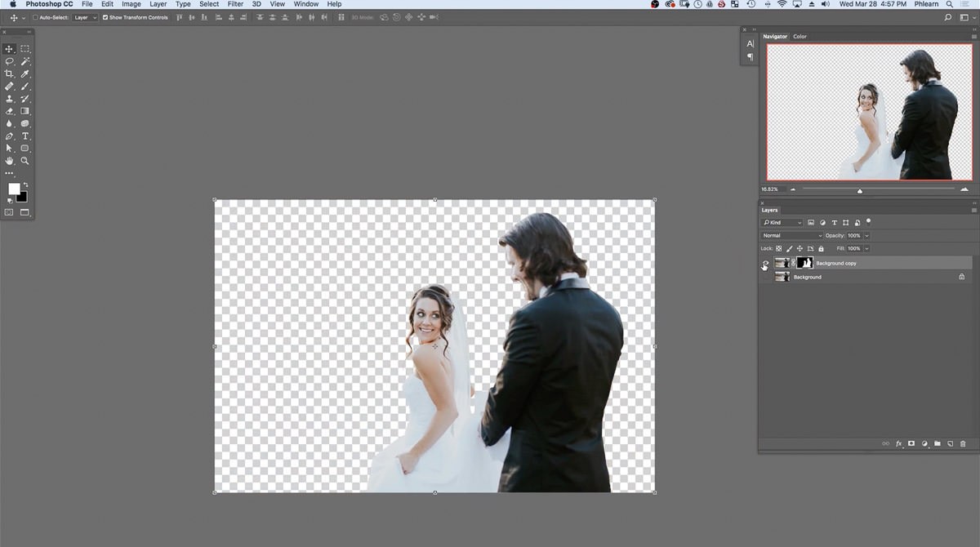The height and width of the screenshot is (547, 980).
Task: Open the Normal blend mode dropdown
Action: point(791,235)
